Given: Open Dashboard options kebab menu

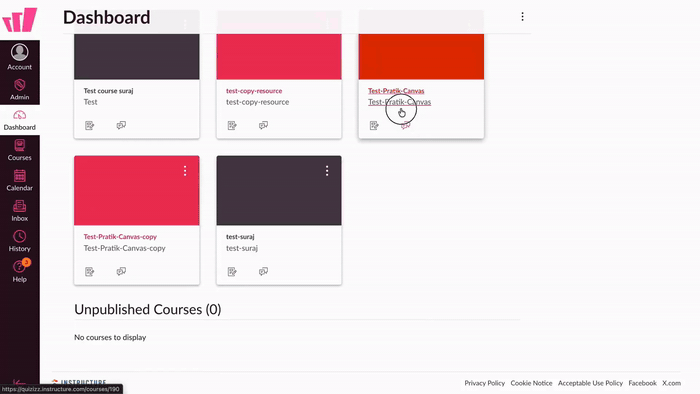Looking at the screenshot, I should click(x=522, y=17).
